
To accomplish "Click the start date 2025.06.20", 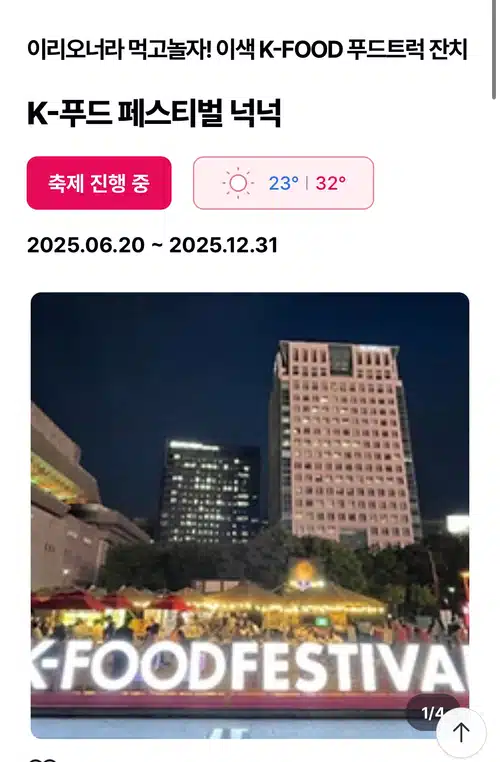I will click(86, 245).
